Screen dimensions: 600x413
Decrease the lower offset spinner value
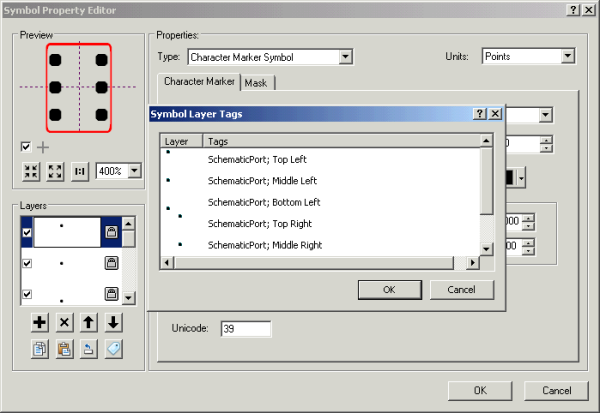pos(529,251)
